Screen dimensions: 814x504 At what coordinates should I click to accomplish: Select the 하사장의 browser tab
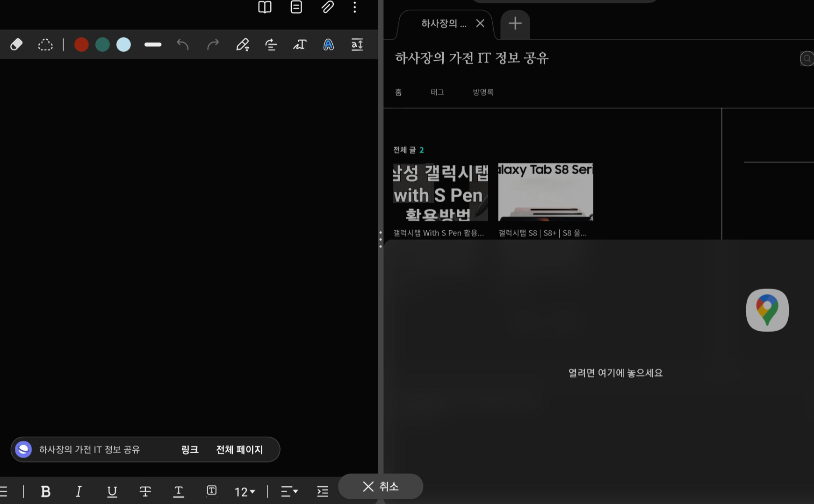(x=444, y=23)
